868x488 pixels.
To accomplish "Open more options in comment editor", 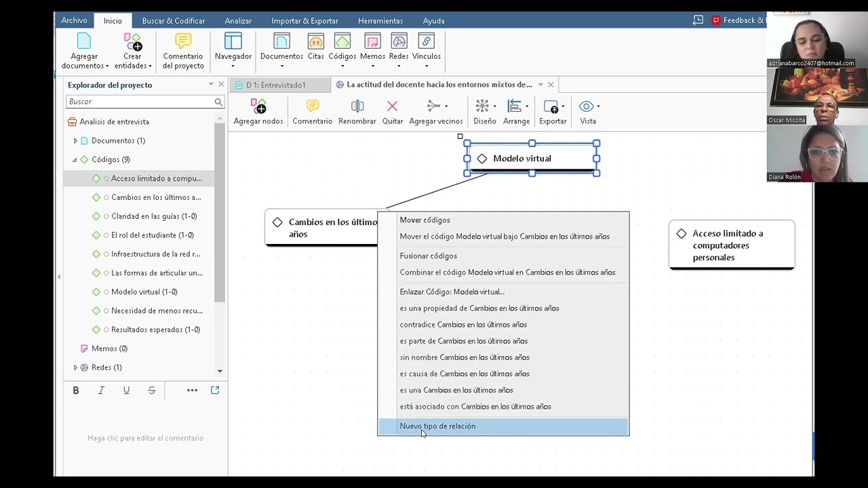I will (x=192, y=390).
